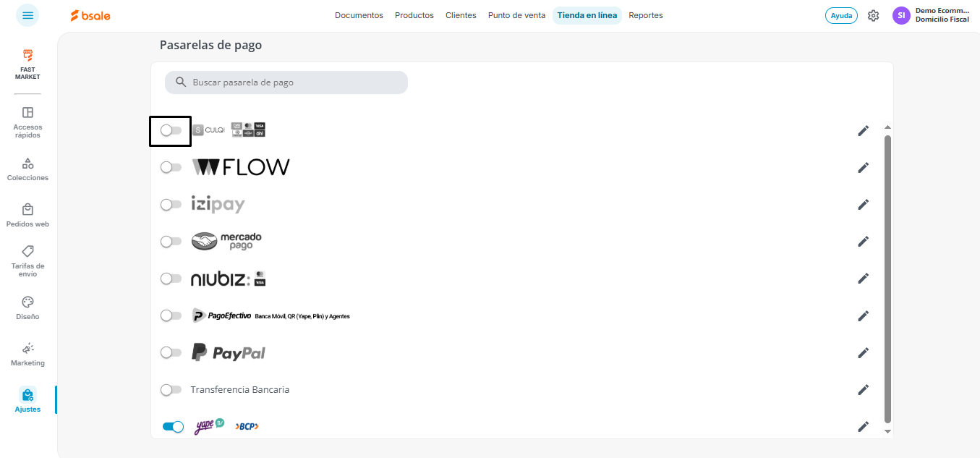Viewport: 980px width, 458px height.
Task: Click the FLOW logo
Action: pos(241,167)
